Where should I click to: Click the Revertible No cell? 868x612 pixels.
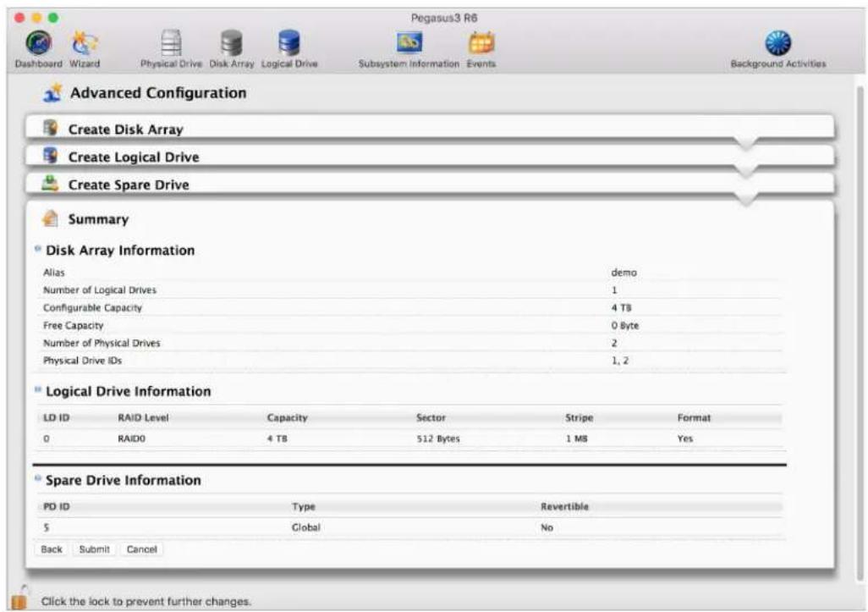(547, 527)
